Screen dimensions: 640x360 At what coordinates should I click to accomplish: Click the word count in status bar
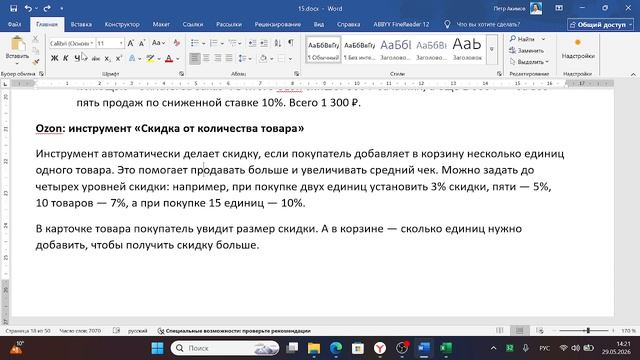click(x=80, y=331)
